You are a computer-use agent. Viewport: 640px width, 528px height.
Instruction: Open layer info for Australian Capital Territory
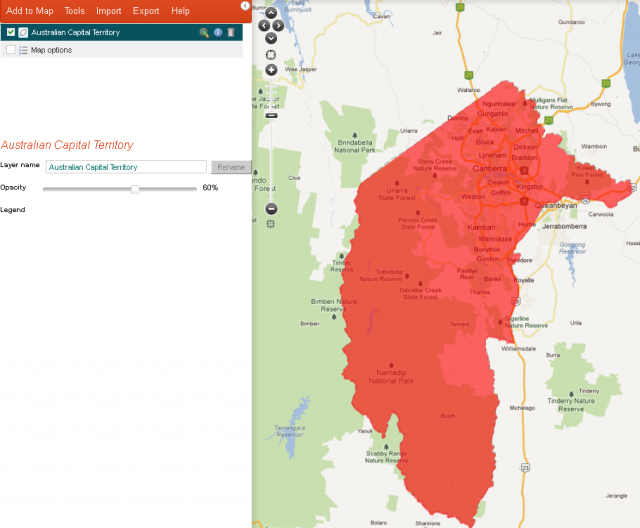coord(217,32)
